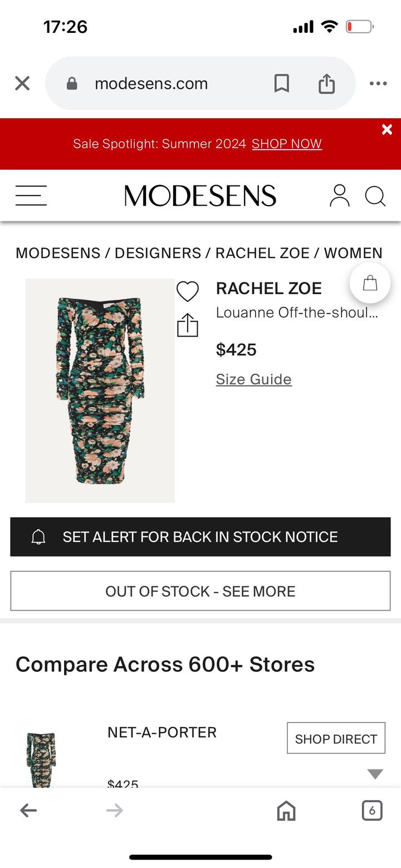Open the browser three-dot more menu
The image size is (401, 868).
[x=378, y=84]
